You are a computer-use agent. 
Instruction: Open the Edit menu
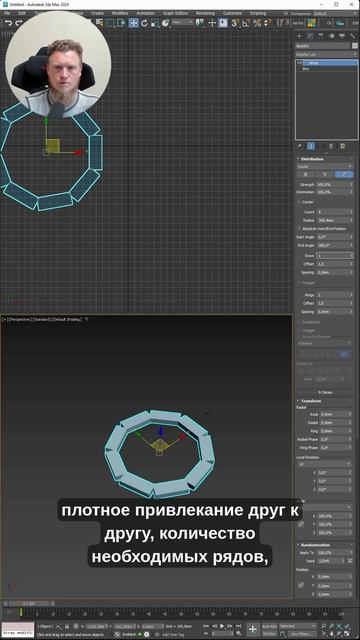click(x=22, y=13)
